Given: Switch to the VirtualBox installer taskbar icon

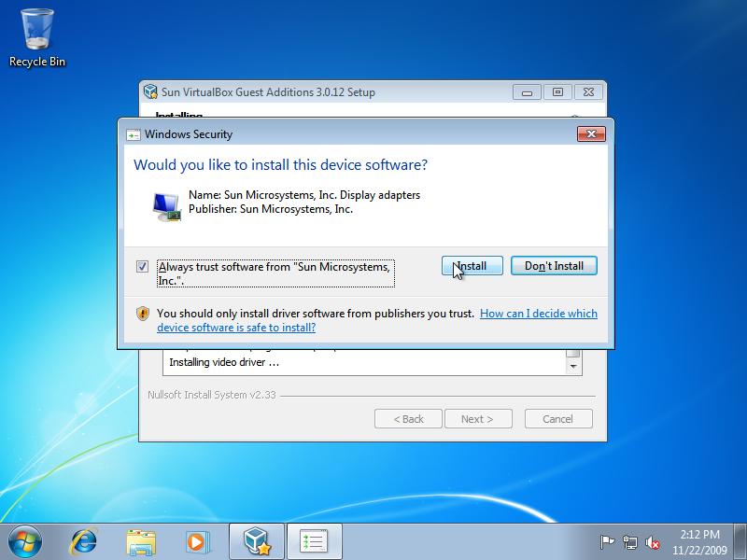Looking at the screenshot, I should point(256,540).
